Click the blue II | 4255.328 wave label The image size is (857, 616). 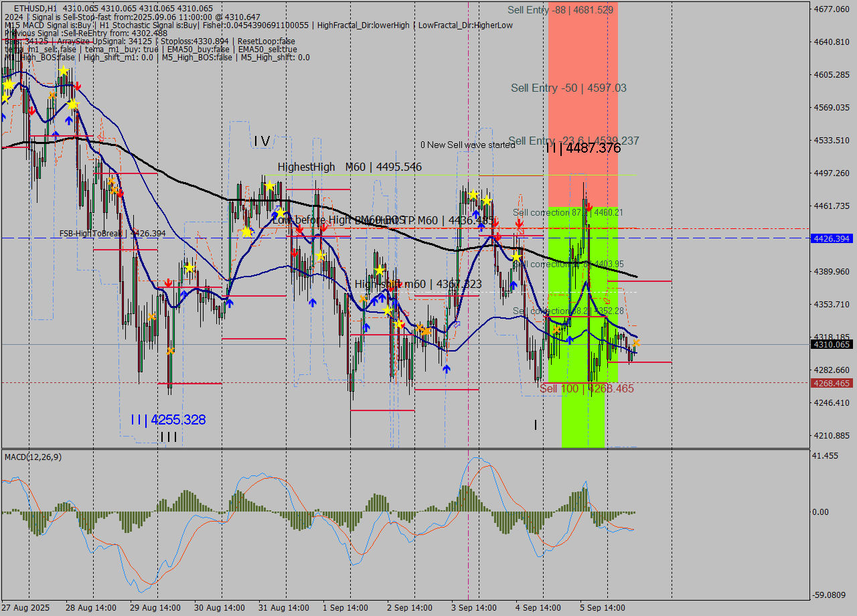[x=168, y=420]
